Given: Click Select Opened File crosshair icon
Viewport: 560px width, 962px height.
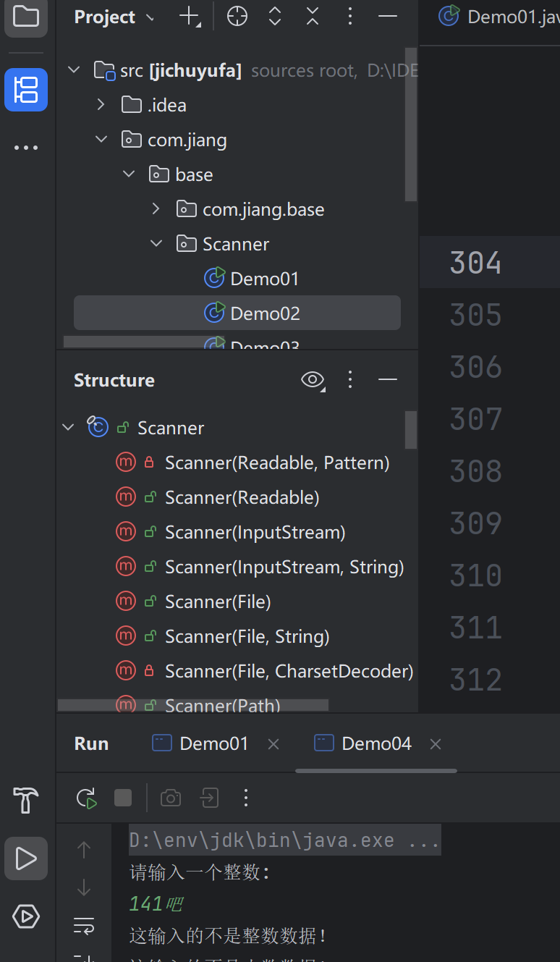Looking at the screenshot, I should pos(237,17).
